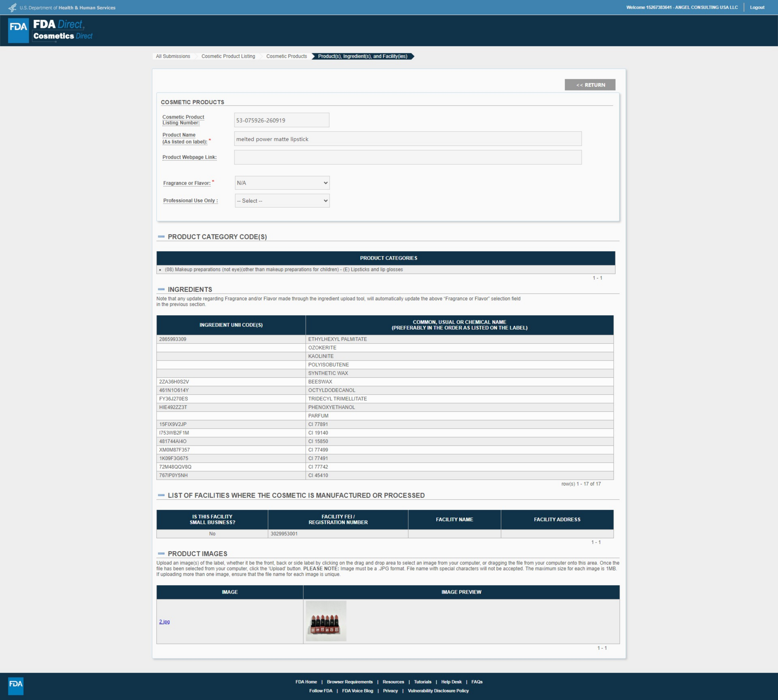
Task: Open the Fragrance or Flavor dropdown
Action: pos(282,183)
